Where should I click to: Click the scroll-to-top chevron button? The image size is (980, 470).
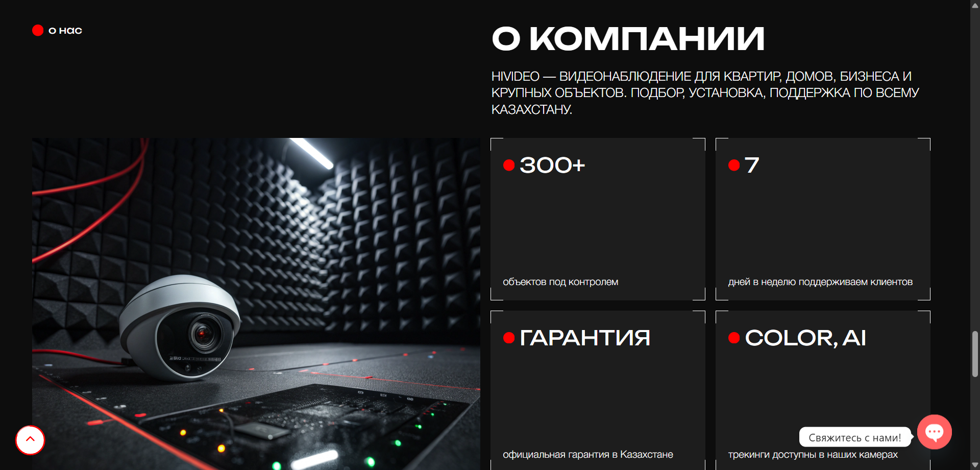30,439
